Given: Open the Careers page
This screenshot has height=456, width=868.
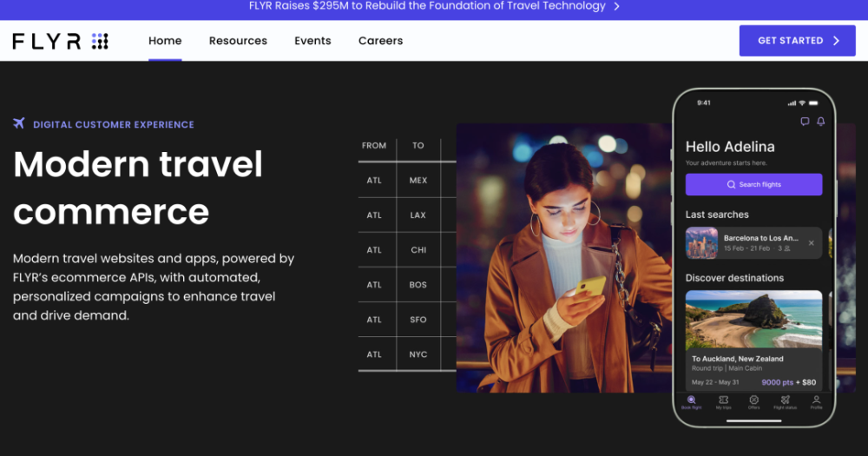Looking at the screenshot, I should 380,41.
